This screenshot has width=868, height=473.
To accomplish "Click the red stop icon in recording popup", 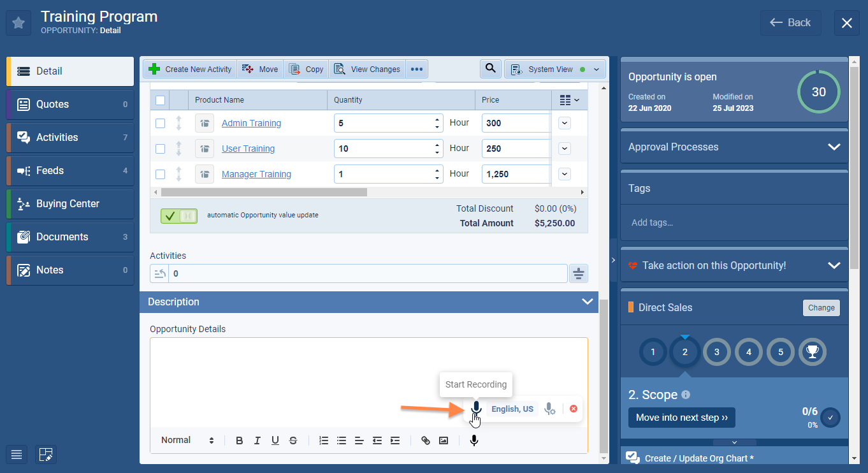I will point(573,409).
